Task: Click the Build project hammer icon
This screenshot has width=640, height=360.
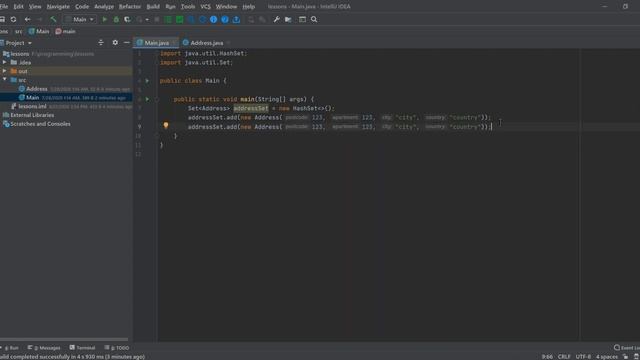Action: click(53, 19)
